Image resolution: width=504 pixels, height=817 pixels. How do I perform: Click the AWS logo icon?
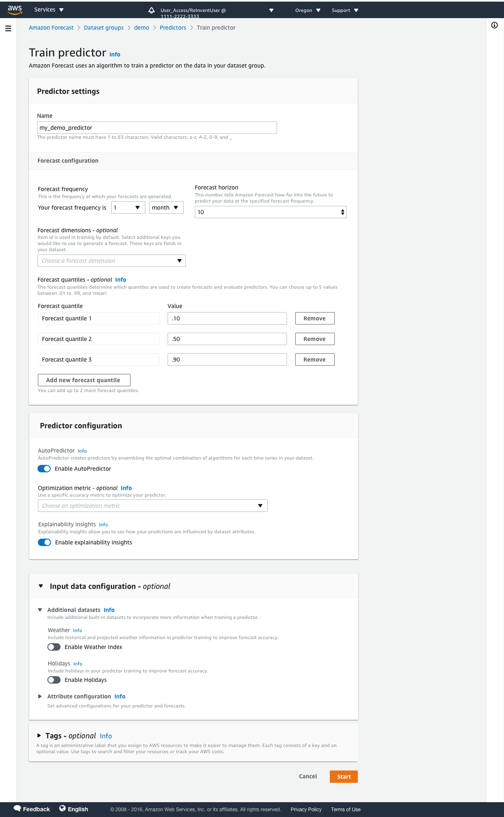click(15, 10)
